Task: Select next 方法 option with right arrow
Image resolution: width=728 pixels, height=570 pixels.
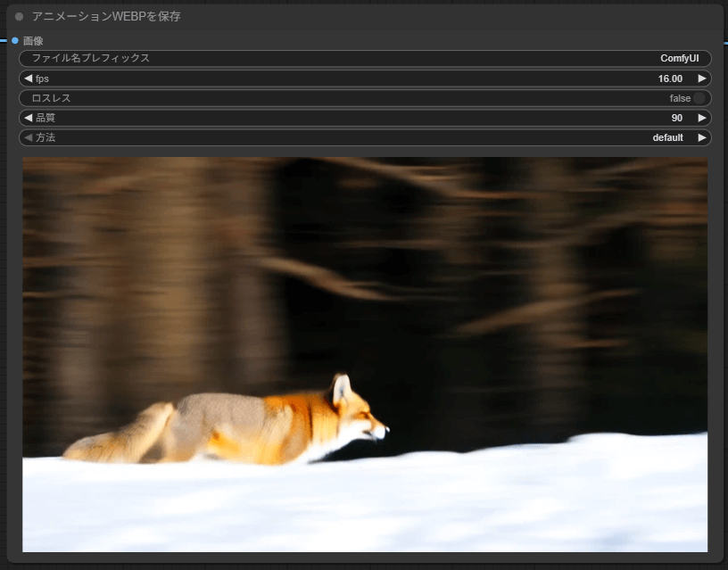Action: 702,137
